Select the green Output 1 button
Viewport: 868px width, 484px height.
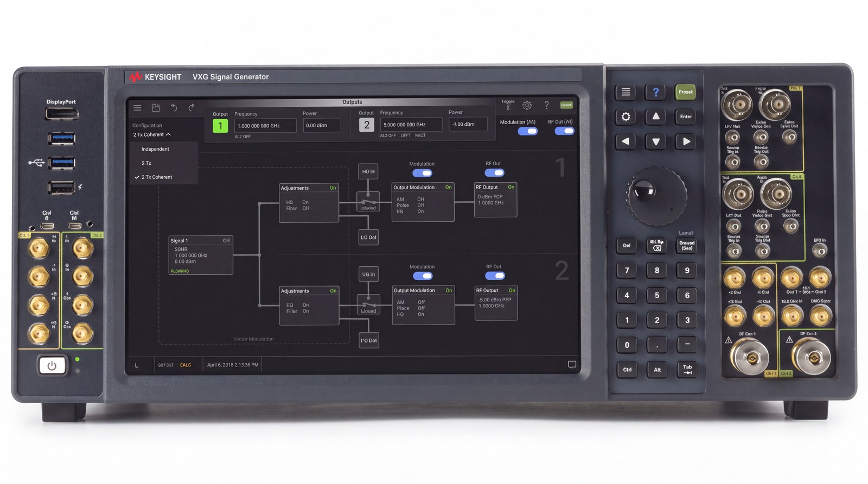coord(220,126)
